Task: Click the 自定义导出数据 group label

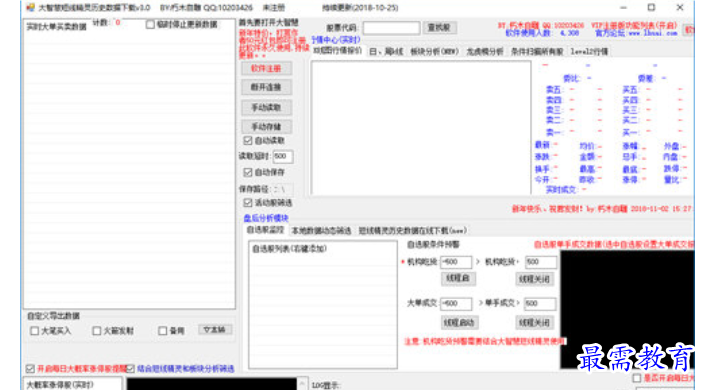Action: click(x=53, y=316)
